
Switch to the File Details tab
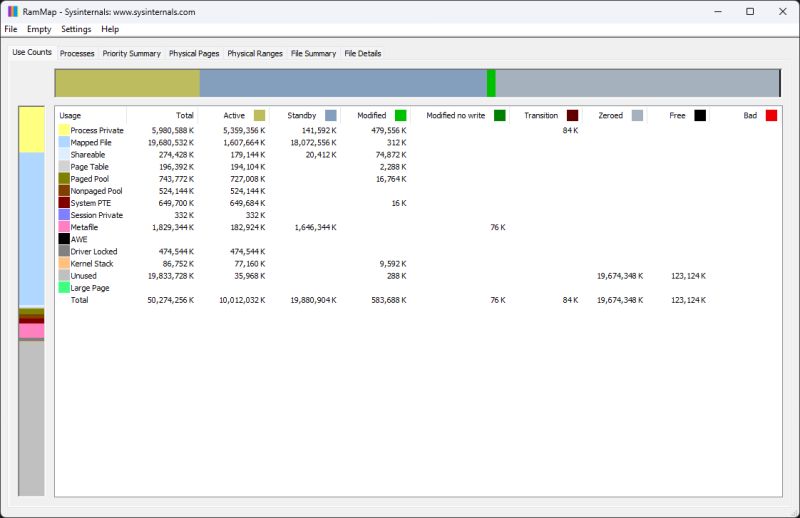click(x=362, y=53)
